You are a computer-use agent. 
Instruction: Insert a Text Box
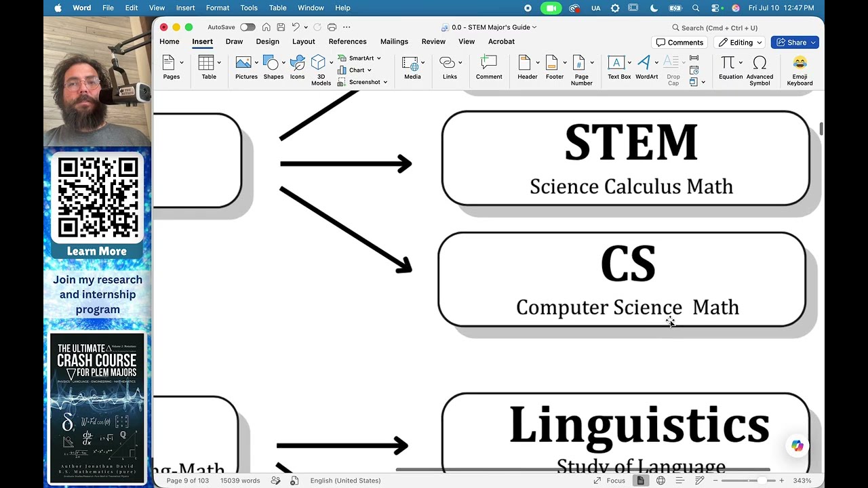coord(618,68)
